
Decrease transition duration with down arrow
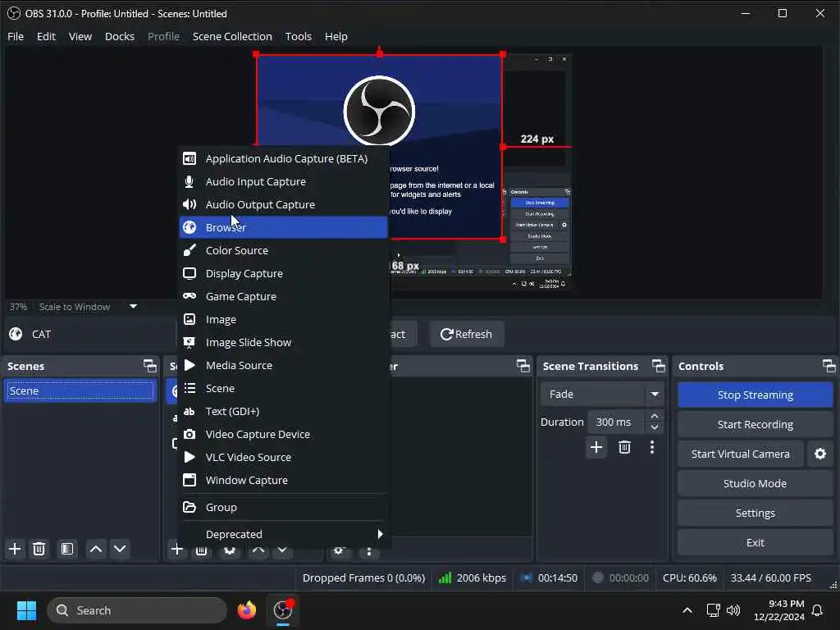coord(654,427)
